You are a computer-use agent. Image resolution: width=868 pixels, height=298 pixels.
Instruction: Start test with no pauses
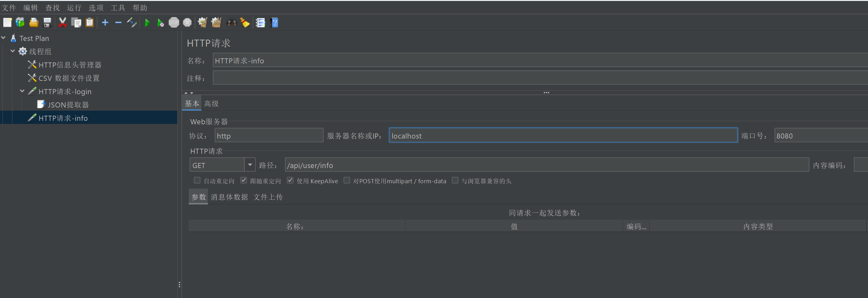[x=160, y=23]
